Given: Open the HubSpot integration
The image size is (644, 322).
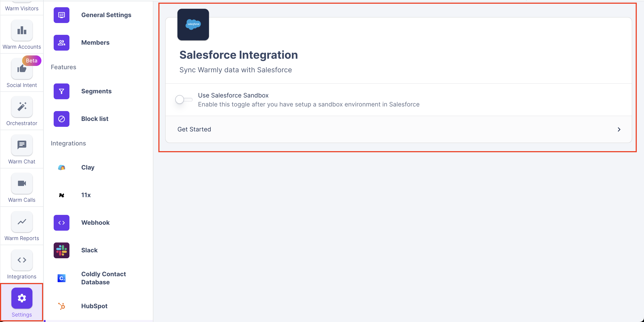Looking at the screenshot, I should click(x=94, y=306).
